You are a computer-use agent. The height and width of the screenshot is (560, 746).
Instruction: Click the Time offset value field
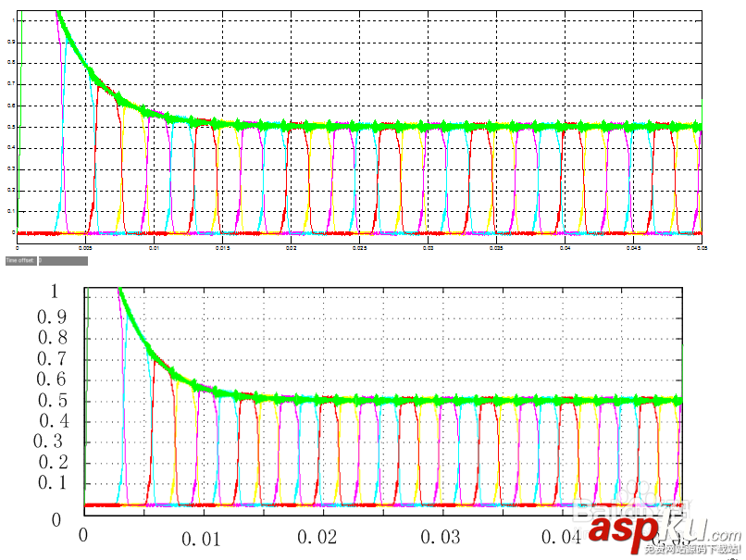point(63,261)
